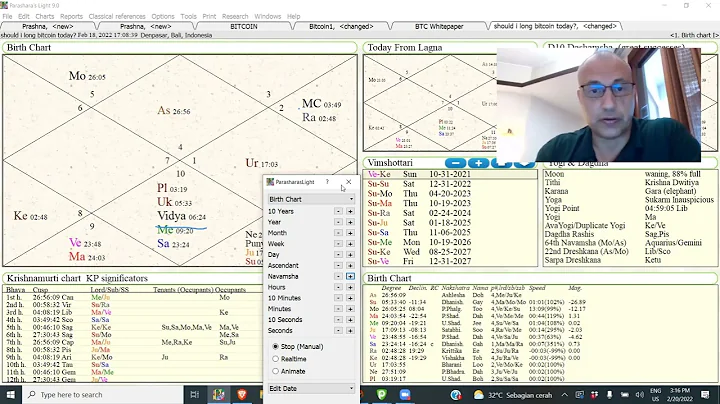Viewport: 720px width, 404px height.
Task: Decrease Hours by one
Action: tap(338, 287)
